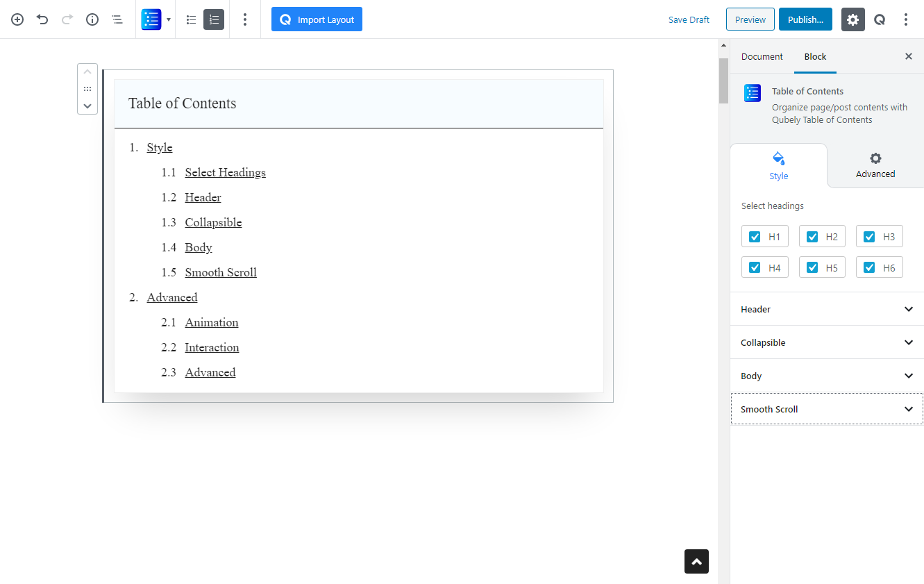Open block more options menu
This screenshot has height=584, width=924.
[x=244, y=19]
